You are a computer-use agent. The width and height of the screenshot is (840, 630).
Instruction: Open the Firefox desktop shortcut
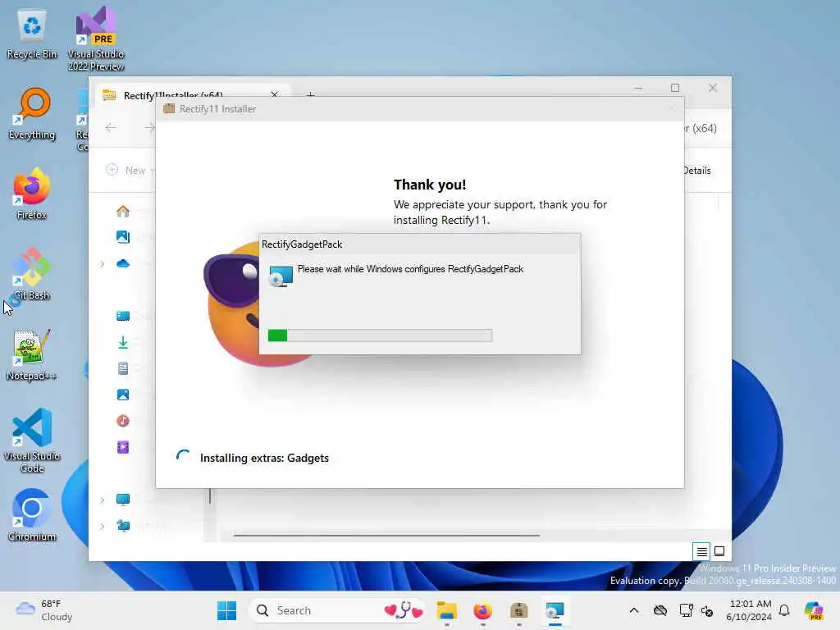coord(32,194)
